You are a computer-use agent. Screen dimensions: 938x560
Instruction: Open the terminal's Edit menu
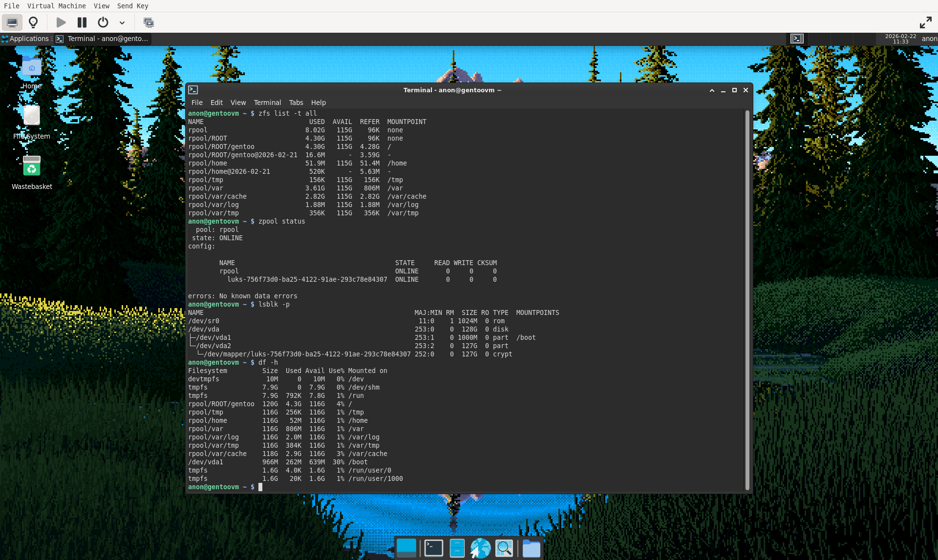point(216,103)
